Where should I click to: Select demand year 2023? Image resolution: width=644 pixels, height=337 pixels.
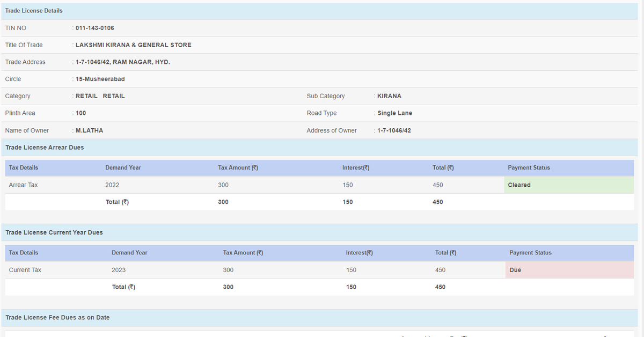tap(119, 270)
